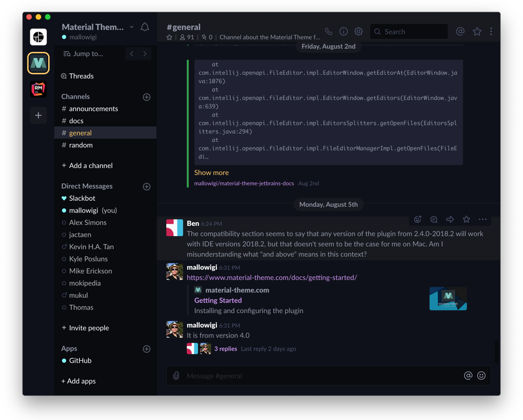Click Add apps
The width and height of the screenshot is (523, 420).
point(78,381)
